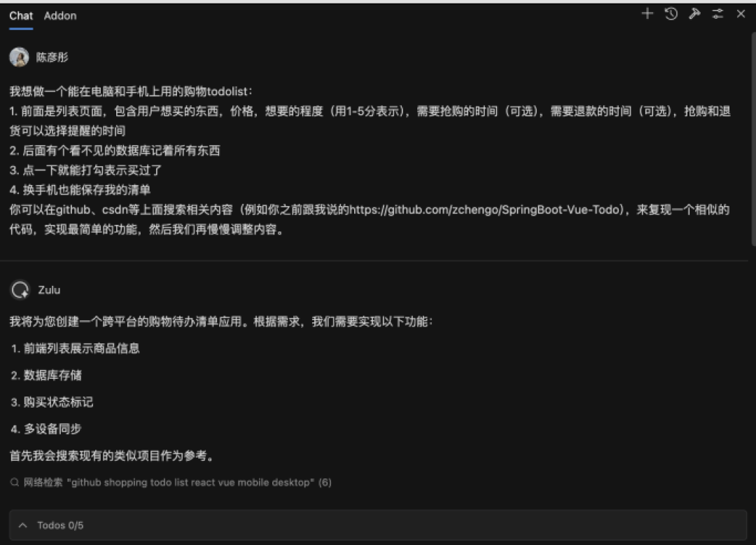Close the chat panel
Image resolution: width=756 pixels, height=545 pixels.
click(741, 14)
